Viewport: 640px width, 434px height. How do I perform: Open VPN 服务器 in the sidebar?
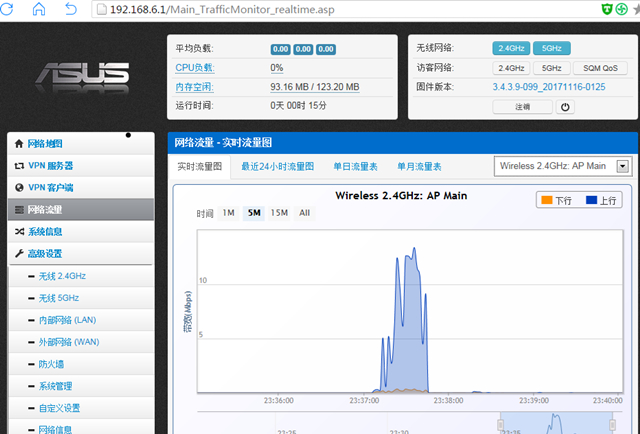pos(81,166)
